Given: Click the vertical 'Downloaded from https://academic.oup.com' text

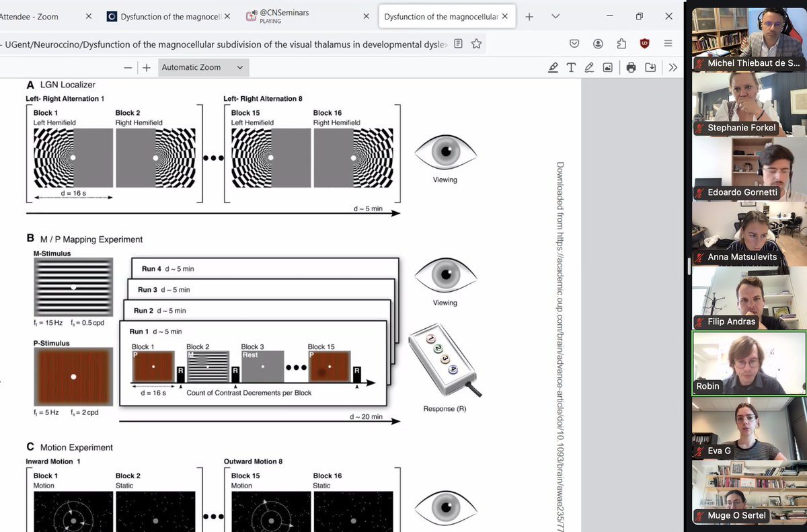Looking at the screenshot, I should (561, 346).
